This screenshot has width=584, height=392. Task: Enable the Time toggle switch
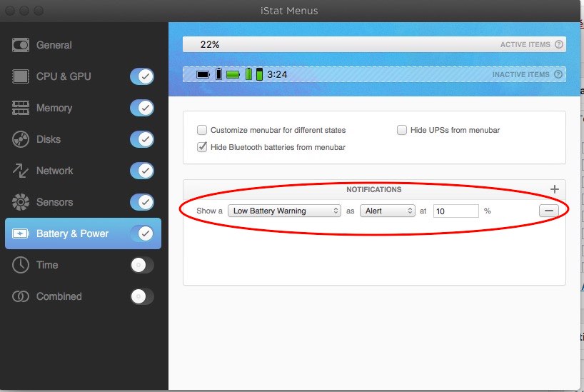[x=142, y=265]
